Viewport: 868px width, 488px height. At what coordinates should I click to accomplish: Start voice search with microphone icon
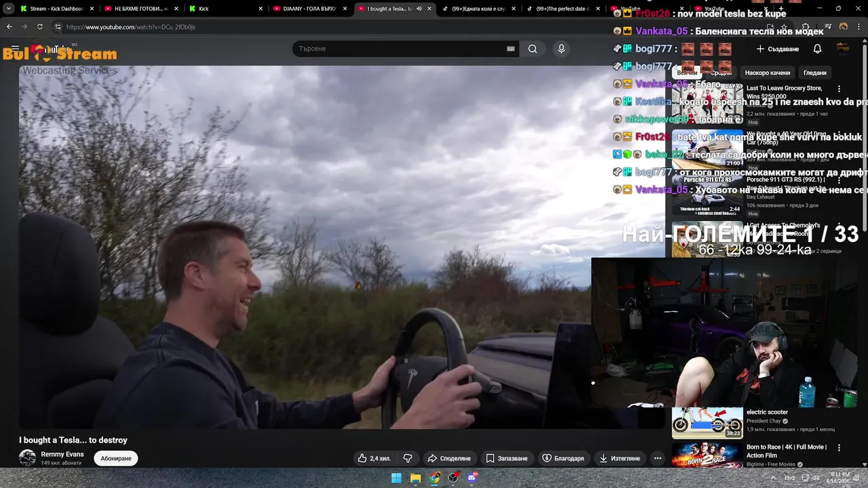(561, 49)
